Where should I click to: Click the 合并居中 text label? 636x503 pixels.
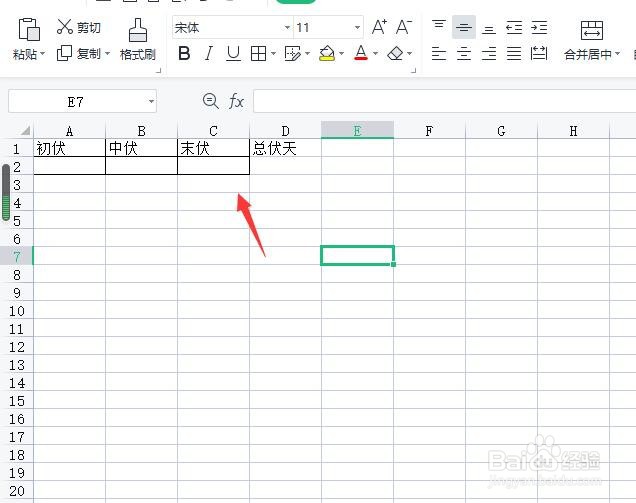(588, 54)
